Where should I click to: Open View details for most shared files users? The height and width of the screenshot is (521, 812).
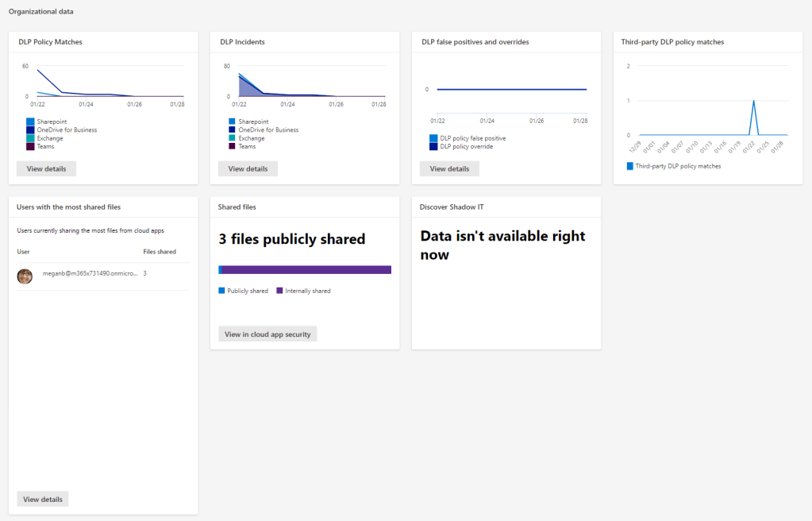coord(43,499)
